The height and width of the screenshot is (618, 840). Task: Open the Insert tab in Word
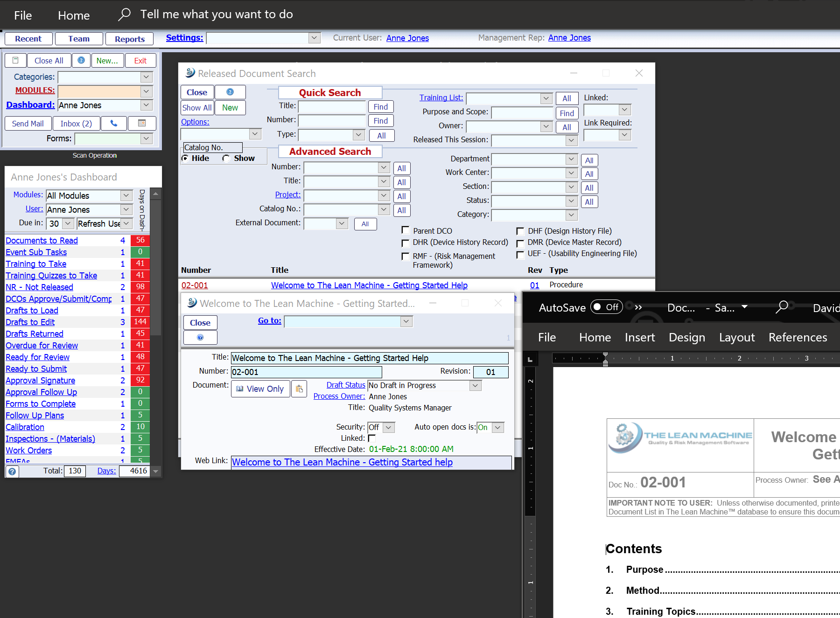[x=640, y=337]
